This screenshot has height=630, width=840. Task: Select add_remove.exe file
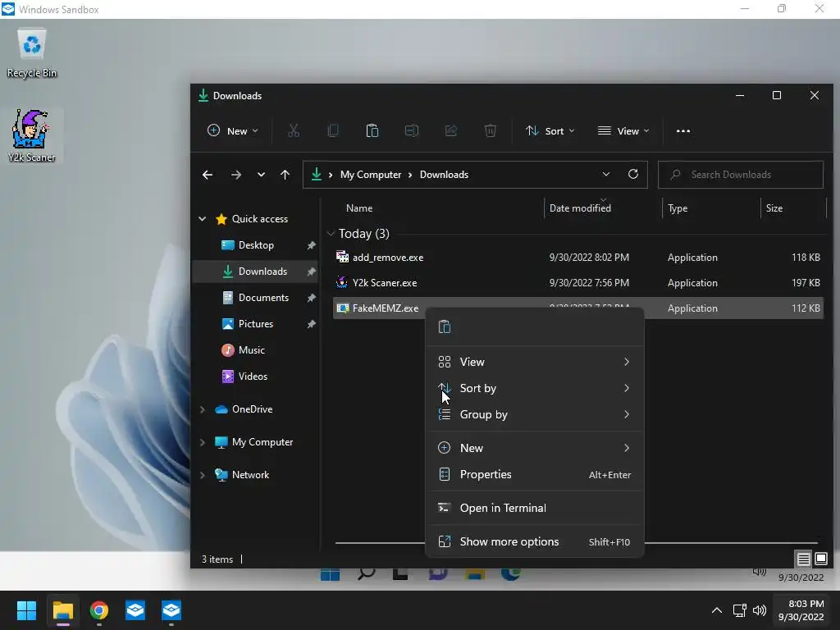point(578,257)
